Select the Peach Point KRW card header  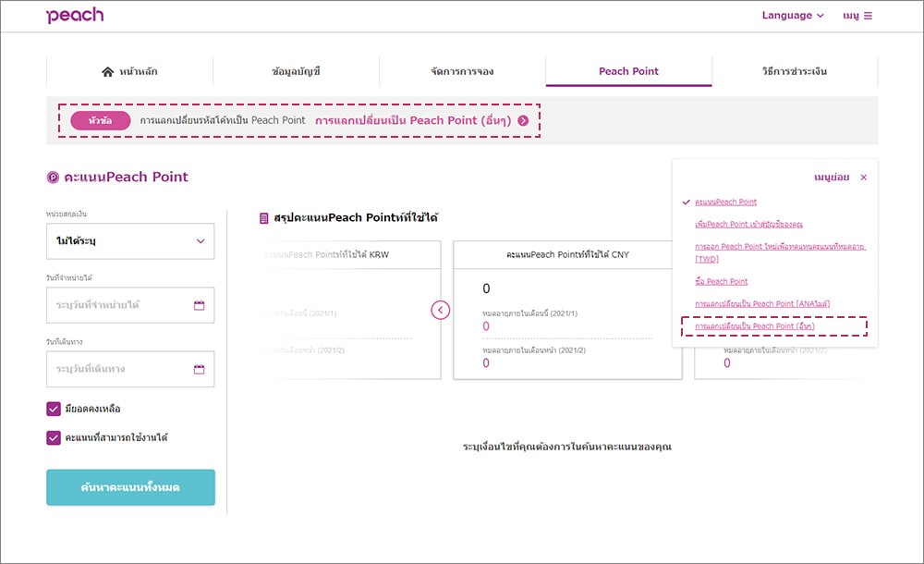coord(351,255)
